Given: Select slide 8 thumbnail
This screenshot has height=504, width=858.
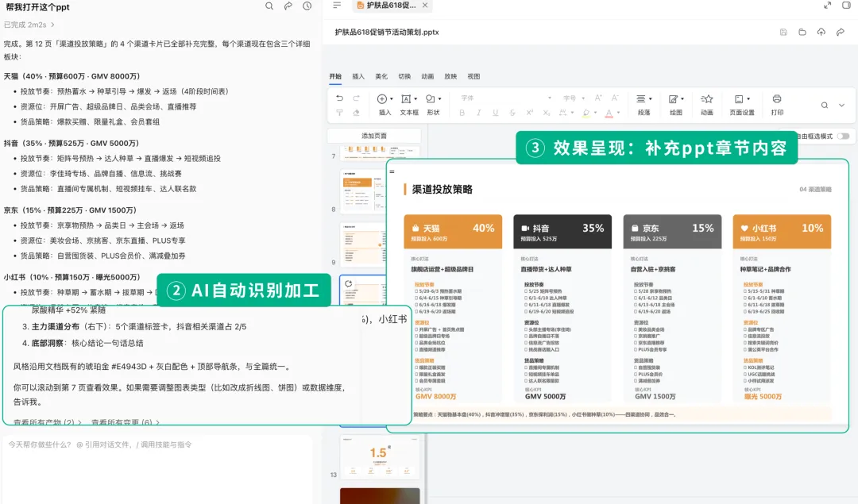Looking at the screenshot, I should pos(363,190).
